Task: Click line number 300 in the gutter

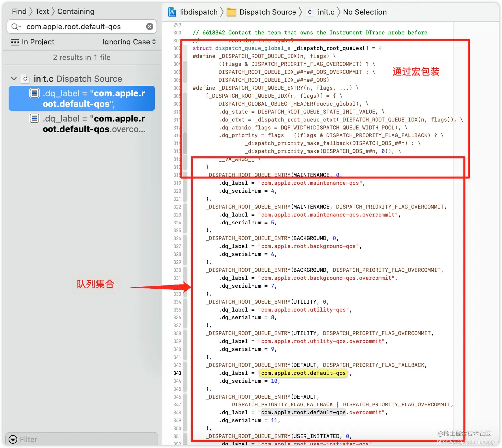Action: tap(177, 33)
